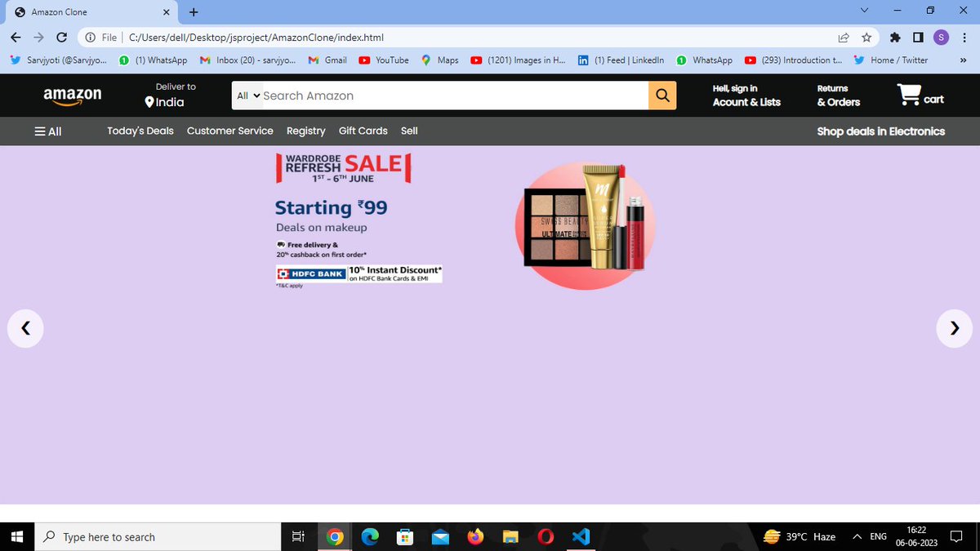Show more bookmarks with double chevron
Image resolution: width=980 pixels, height=551 pixels.
pos(964,60)
